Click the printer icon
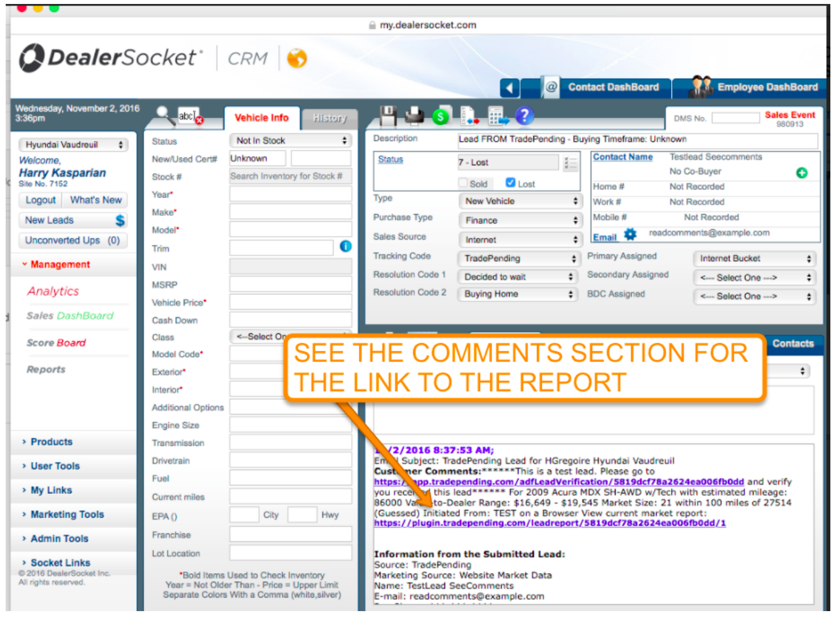The width and height of the screenshot is (840, 623). click(414, 116)
